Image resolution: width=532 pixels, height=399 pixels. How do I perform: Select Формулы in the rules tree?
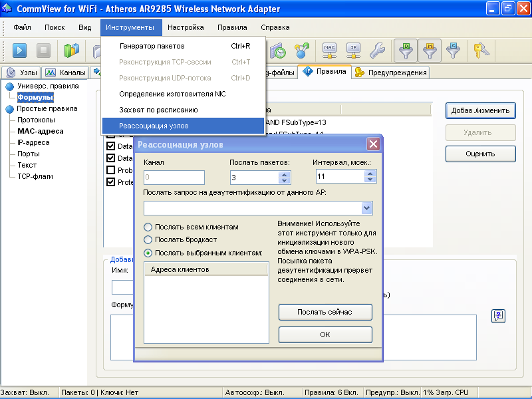[35, 98]
